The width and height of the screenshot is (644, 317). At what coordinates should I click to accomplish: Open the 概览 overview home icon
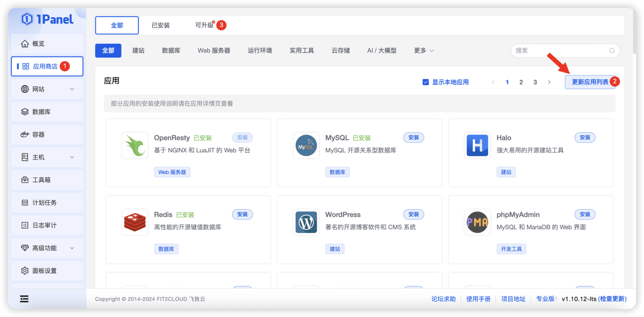(x=25, y=43)
